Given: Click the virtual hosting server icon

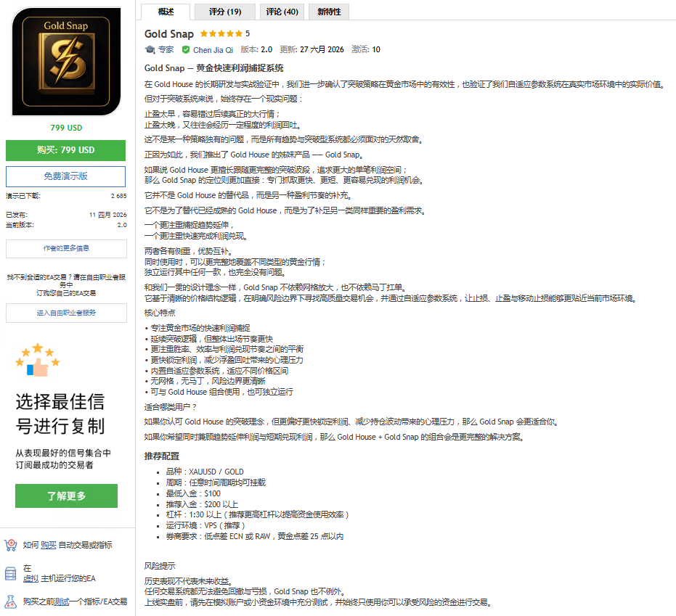Looking at the screenshot, I should (10, 574).
